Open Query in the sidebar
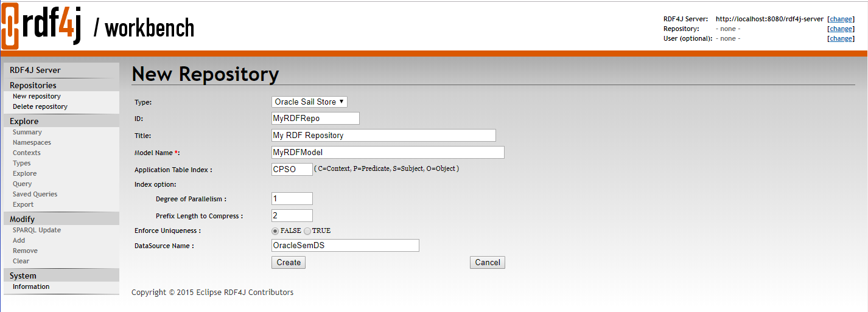The height and width of the screenshot is (312, 868). coord(23,184)
